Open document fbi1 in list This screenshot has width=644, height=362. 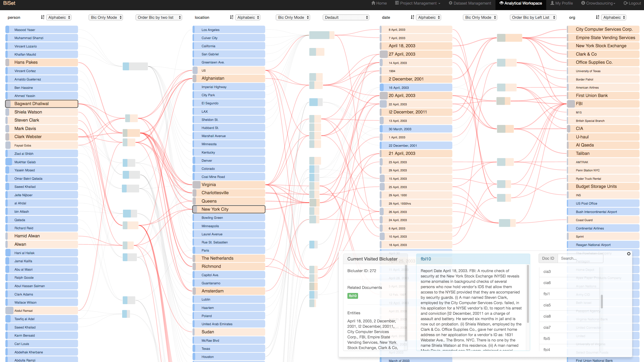(569, 294)
